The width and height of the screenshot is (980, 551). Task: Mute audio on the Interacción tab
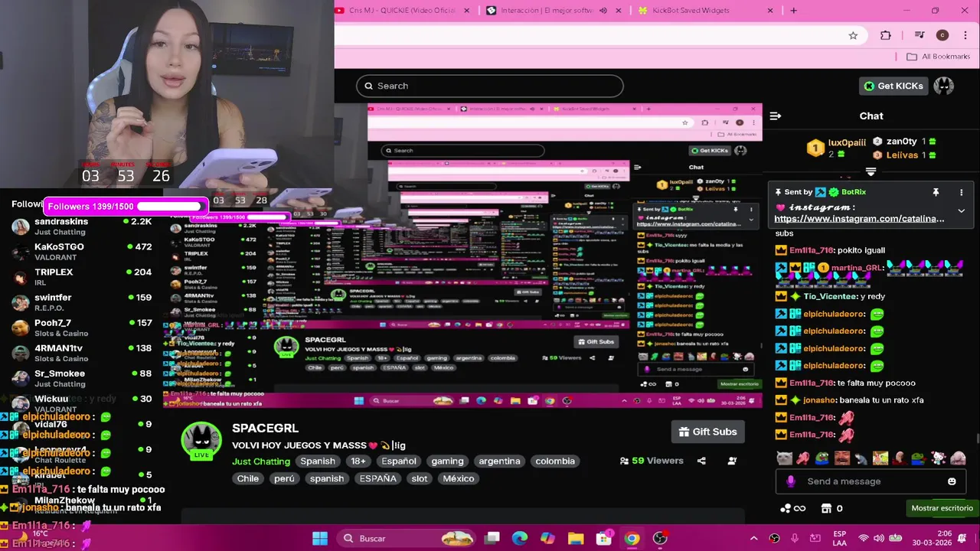click(603, 11)
